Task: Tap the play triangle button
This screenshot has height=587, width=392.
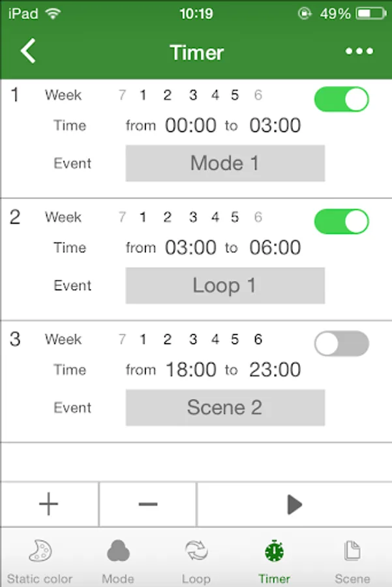Action: (294, 504)
